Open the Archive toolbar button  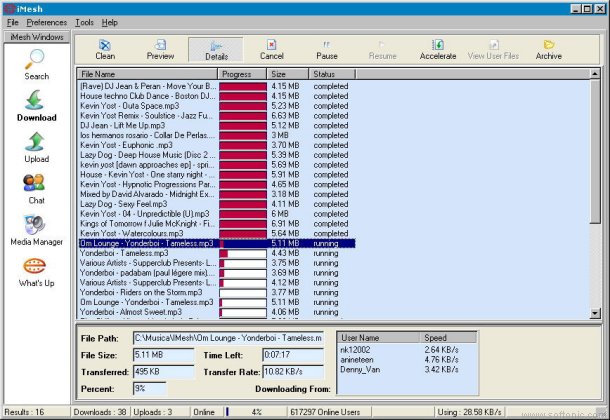tap(549, 49)
